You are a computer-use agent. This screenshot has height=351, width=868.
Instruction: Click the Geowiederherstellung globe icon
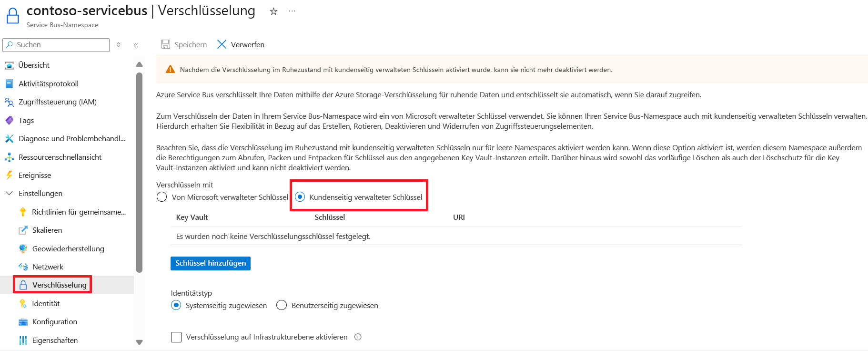(23, 248)
